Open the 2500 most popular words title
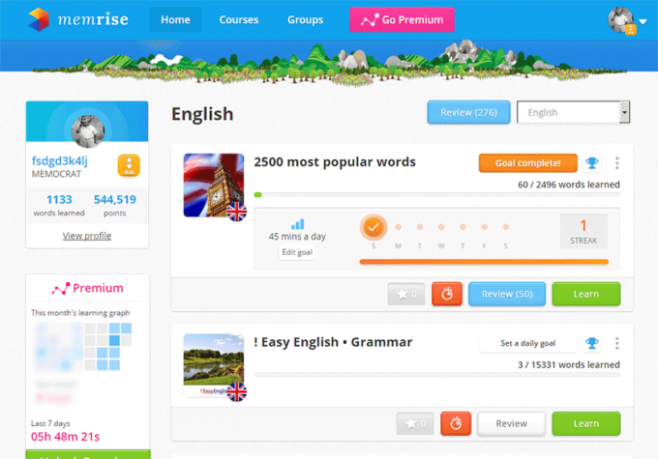This screenshot has height=459, width=658. point(334,162)
